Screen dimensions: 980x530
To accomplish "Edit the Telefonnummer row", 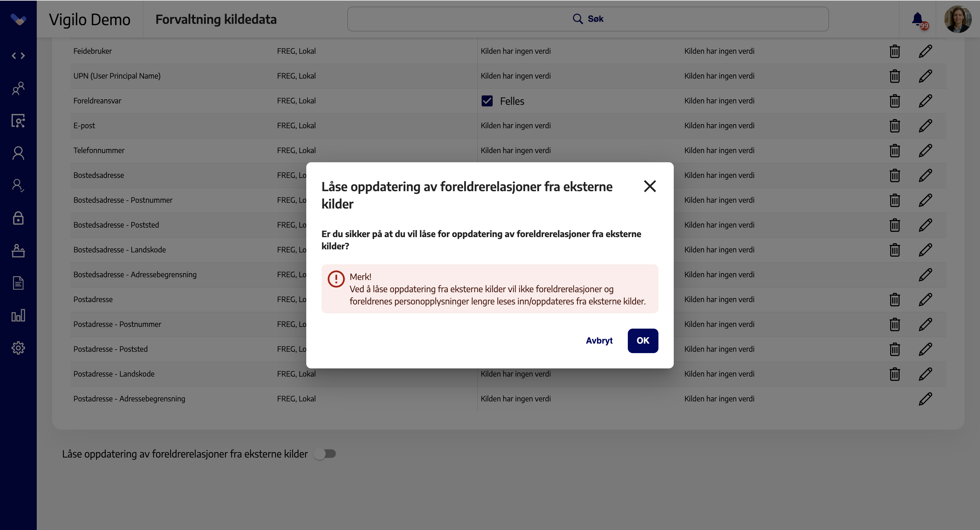I will [x=925, y=151].
